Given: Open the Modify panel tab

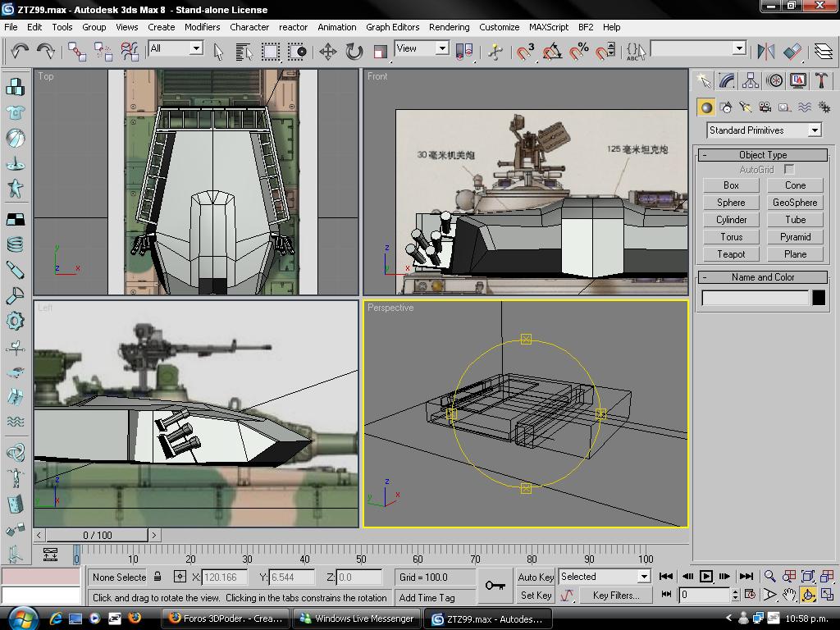Looking at the screenshot, I should pyautogui.click(x=727, y=80).
